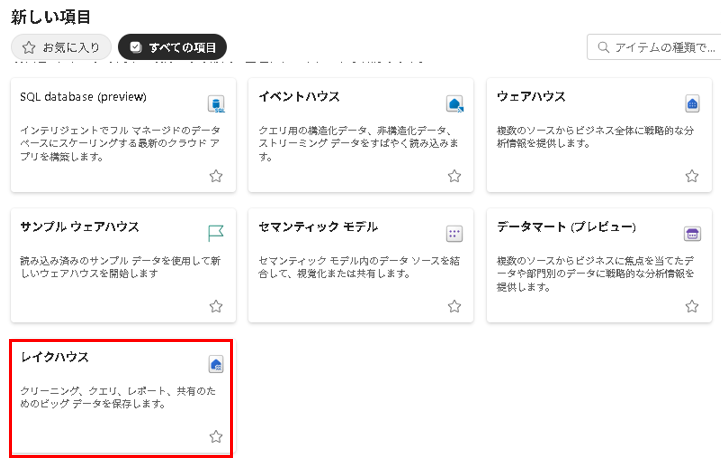Open the サンプル ウェアハウス card title
Viewport: 721px width, 463px height.
point(80,227)
